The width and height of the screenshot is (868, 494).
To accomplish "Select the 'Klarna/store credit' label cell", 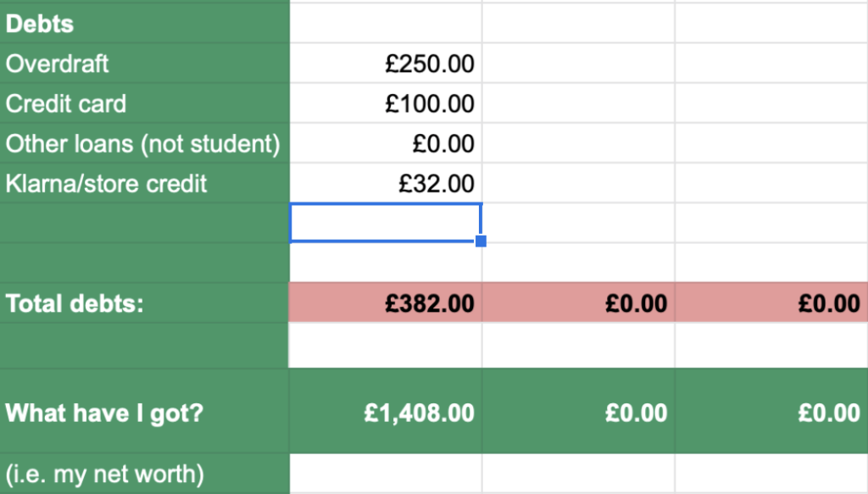I will (144, 183).
